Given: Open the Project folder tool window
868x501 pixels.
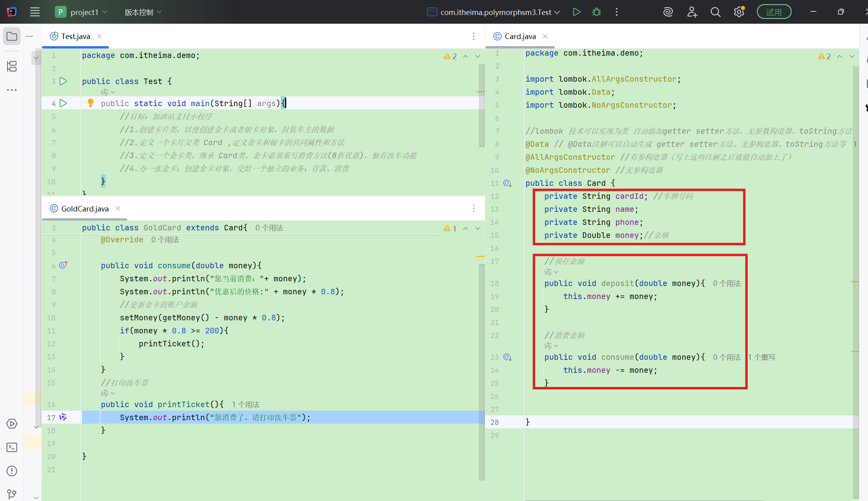Looking at the screenshot, I should tap(12, 36).
